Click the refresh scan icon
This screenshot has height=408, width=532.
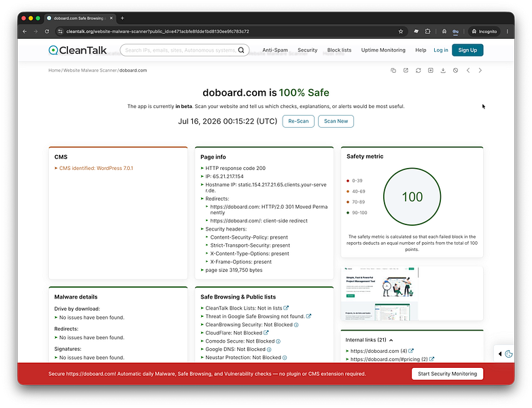pyautogui.click(x=419, y=70)
